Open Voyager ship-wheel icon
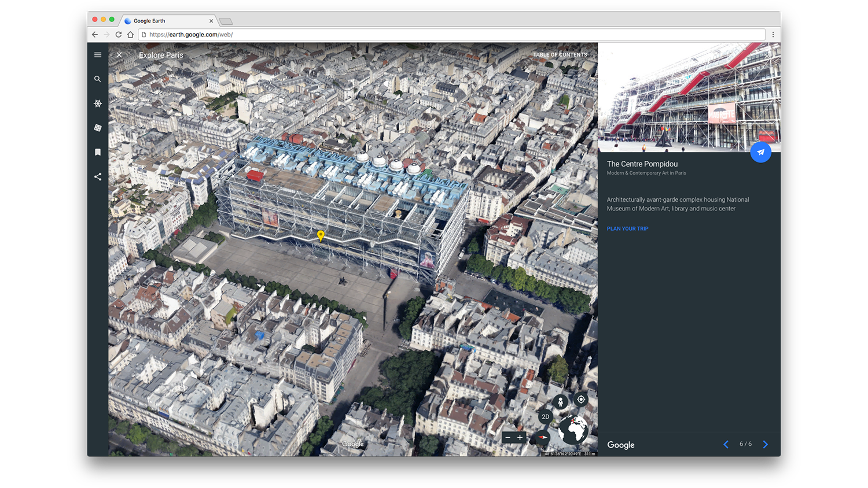Viewport: 868px width, 488px height. [98, 103]
